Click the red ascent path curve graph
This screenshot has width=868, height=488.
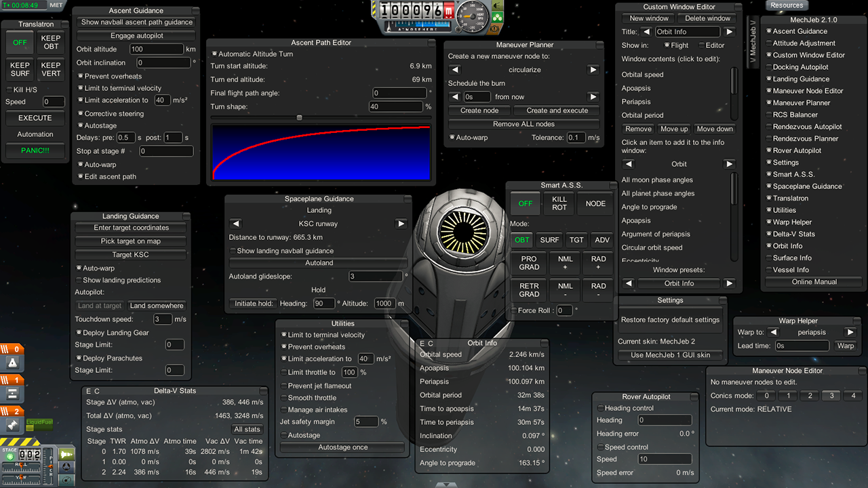pos(322,153)
